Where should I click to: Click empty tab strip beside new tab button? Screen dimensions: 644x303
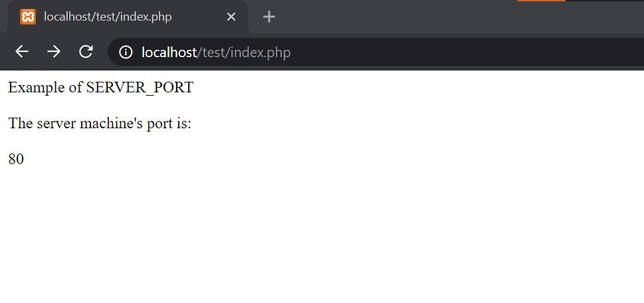pos(390,17)
